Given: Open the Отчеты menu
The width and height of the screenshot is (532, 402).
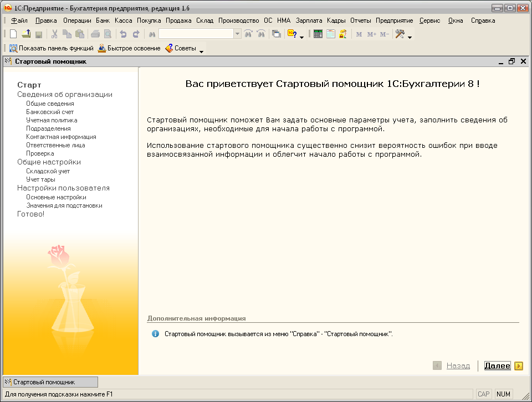Looking at the screenshot, I should pos(360,20).
